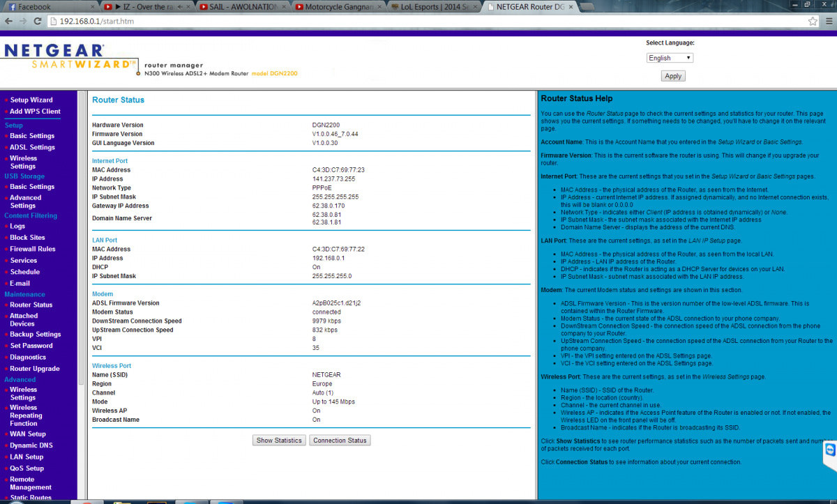Click the Connection Status button

(x=340, y=441)
